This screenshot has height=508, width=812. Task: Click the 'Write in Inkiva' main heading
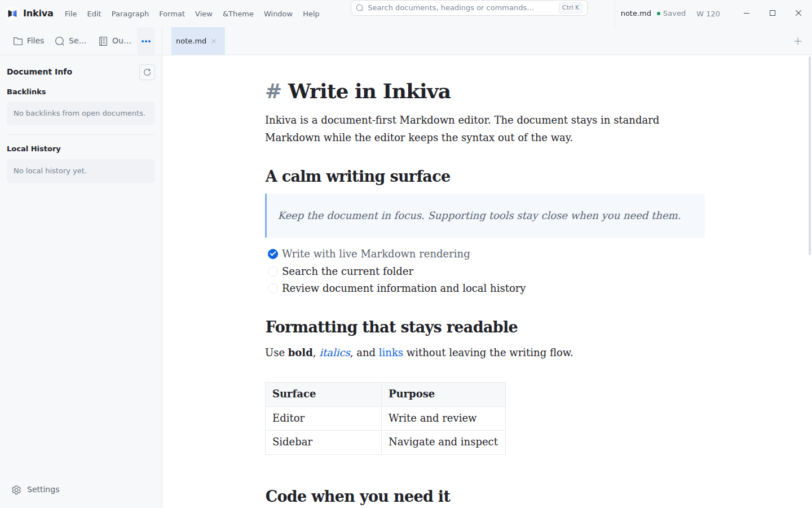coord(369,91)
